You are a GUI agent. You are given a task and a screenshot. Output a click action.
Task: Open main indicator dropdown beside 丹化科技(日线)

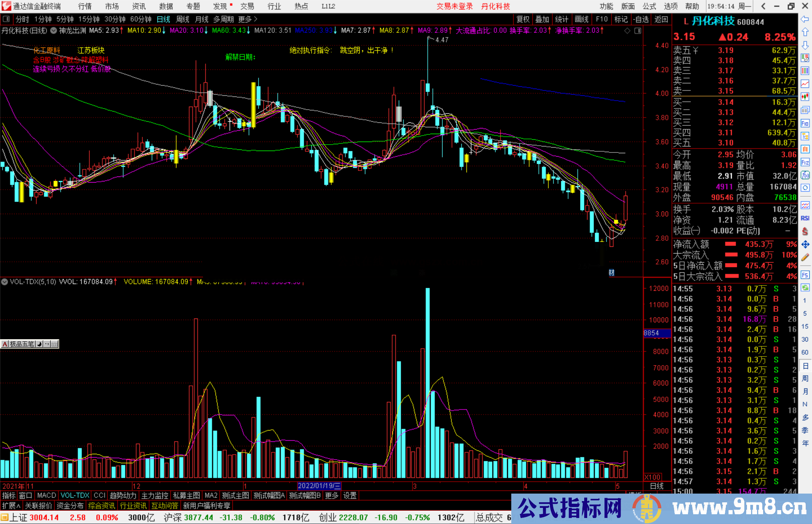tap(53, 31)
